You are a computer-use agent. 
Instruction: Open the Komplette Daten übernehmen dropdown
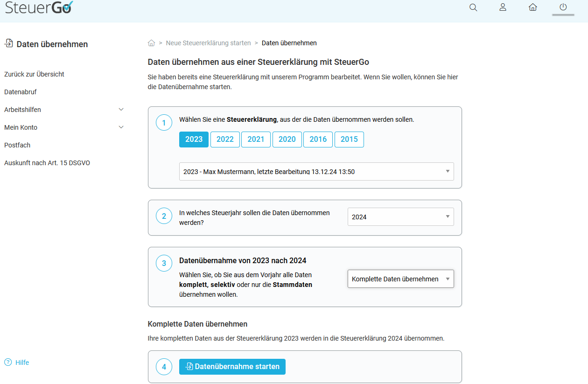coord(400,279)
